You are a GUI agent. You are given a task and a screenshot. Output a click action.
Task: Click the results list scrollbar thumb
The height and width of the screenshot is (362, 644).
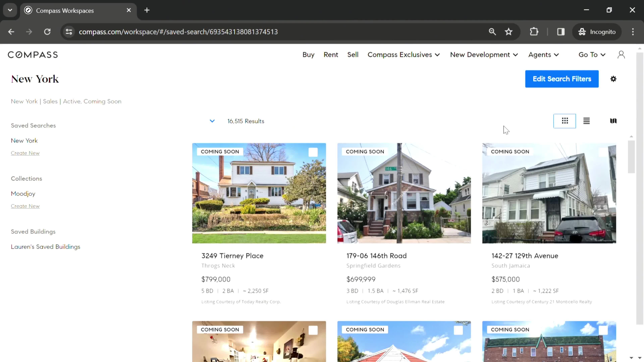click(631, 157)
